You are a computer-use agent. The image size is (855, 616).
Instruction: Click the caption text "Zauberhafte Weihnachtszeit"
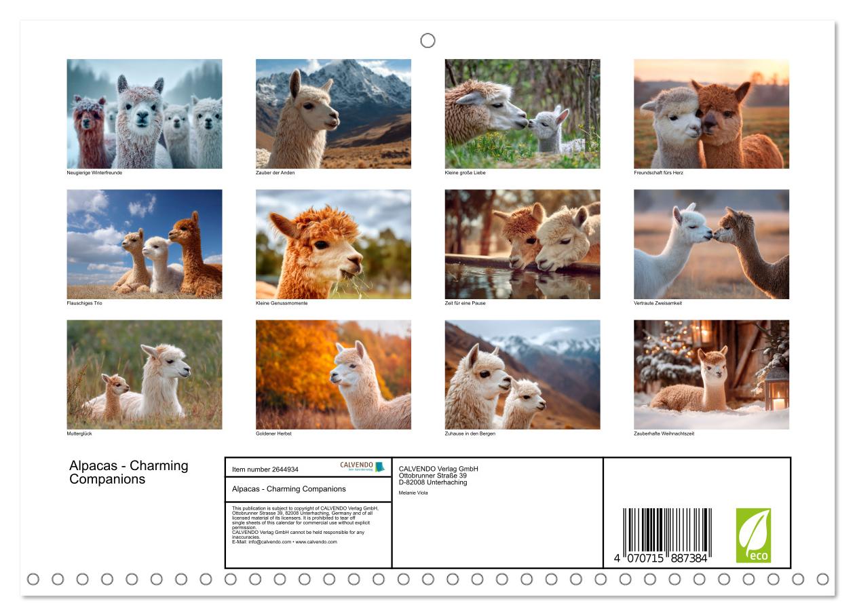pyautogui.click(x=664, y=434)
